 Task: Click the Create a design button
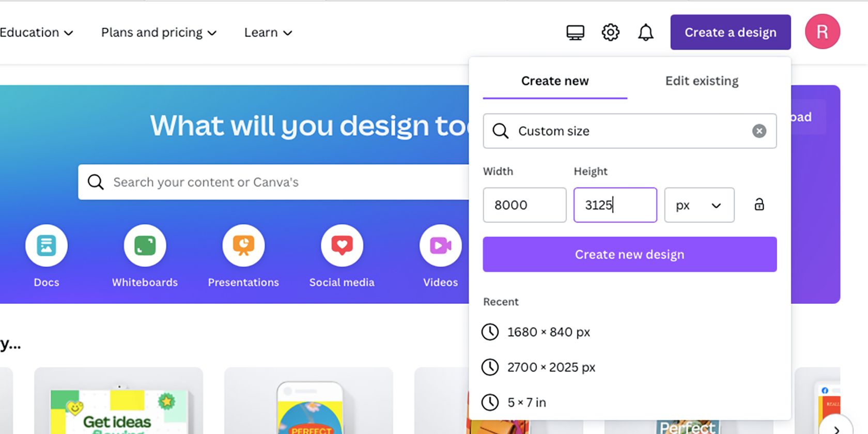coord(731,32)
